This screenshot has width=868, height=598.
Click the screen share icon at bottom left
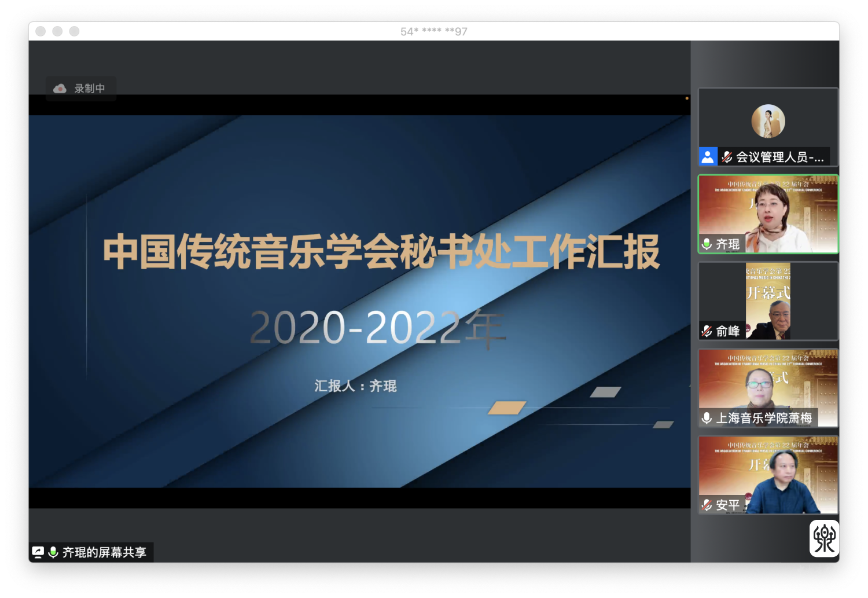pos(38,552)
